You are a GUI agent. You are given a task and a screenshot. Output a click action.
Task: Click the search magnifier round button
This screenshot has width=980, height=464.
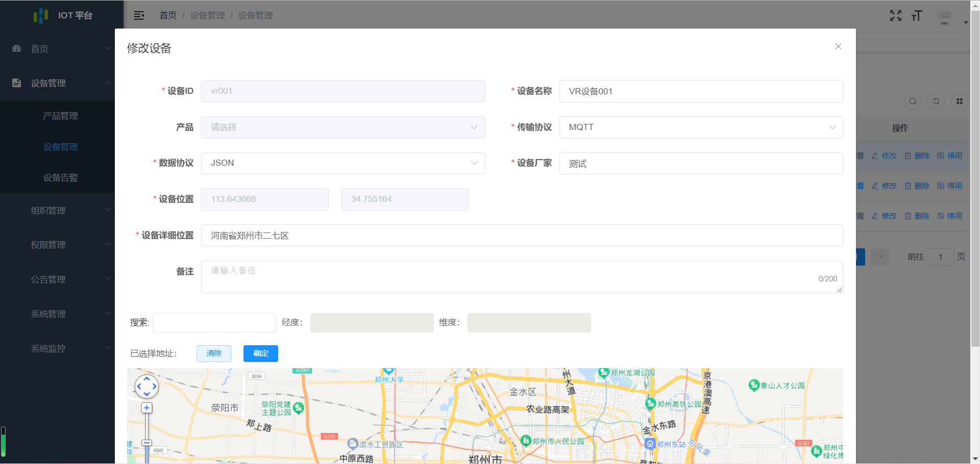(x=913, y=101)
